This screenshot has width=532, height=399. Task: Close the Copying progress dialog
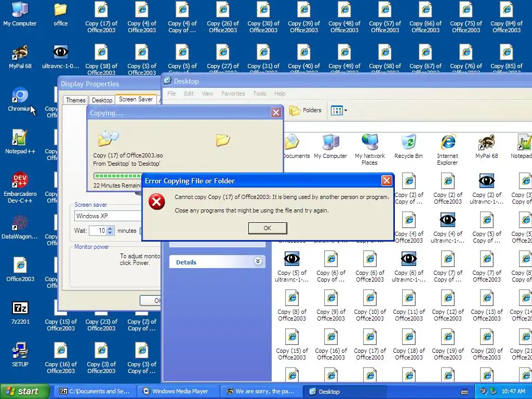point(276,112)
